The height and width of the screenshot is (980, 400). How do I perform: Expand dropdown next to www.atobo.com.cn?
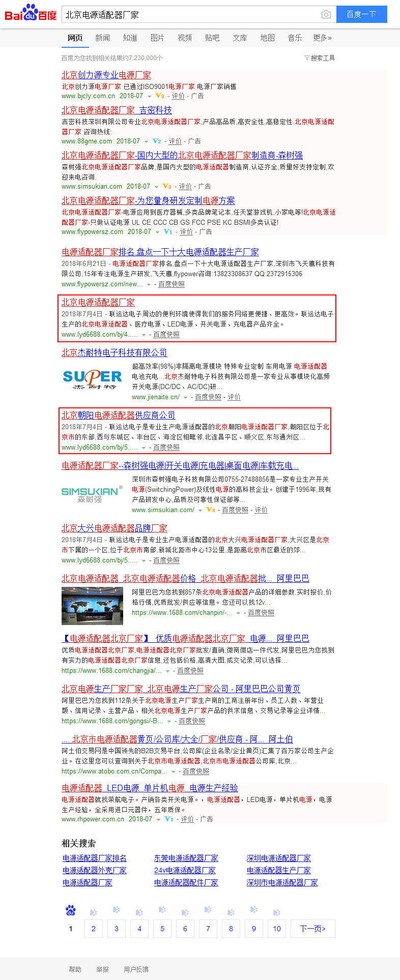click(x=174, y=772)
